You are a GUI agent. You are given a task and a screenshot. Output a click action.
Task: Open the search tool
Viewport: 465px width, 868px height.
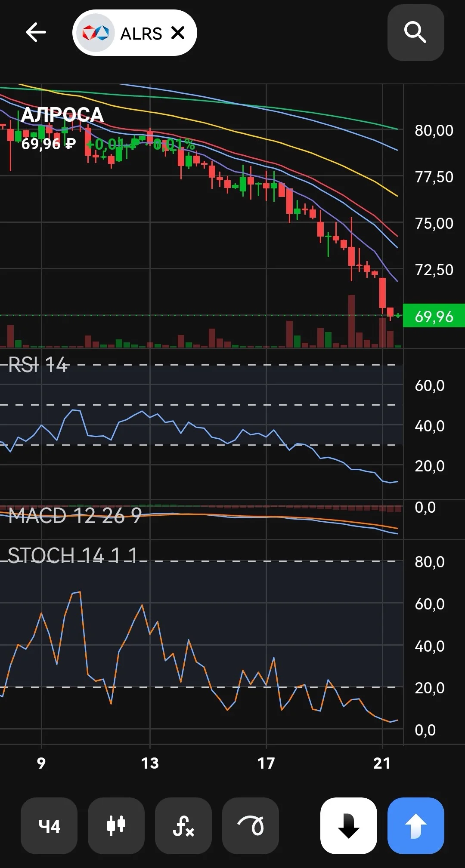[x=415, y=33]
